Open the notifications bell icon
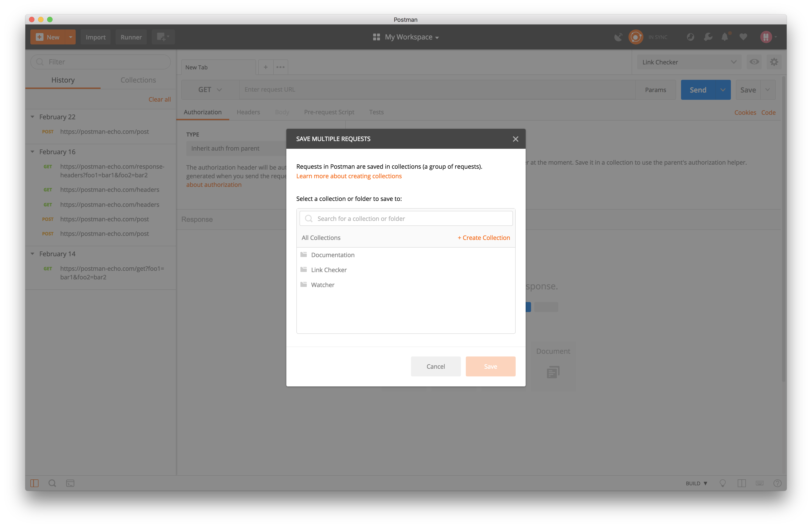The width and height of the screenshot is (812, 527). click(725, 37)
